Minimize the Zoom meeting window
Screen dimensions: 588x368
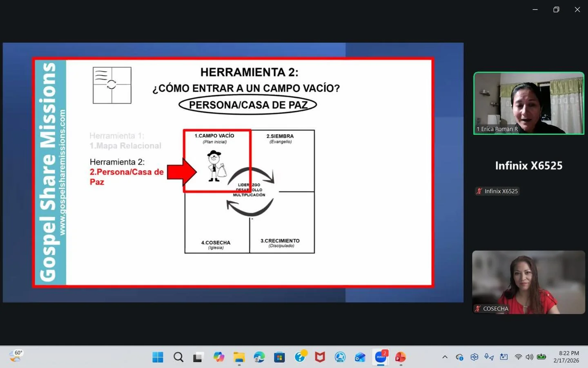click(x=535, y=9)
